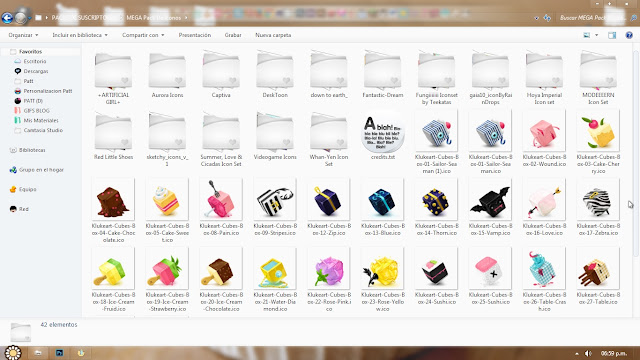Open the DeskToon folder
This screenshot has width=640, height=360.
click(x=275, y=75)
